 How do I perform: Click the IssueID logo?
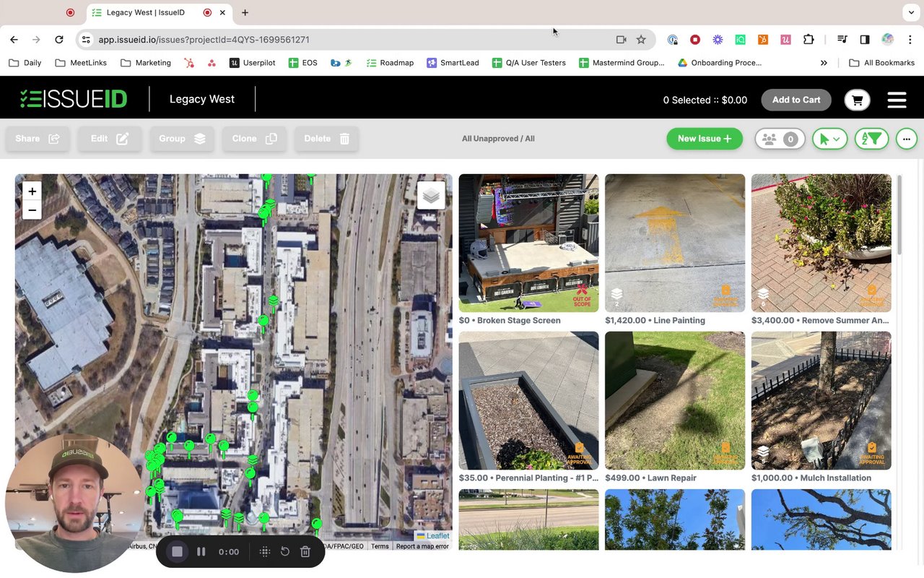click(x=74, y=99)
